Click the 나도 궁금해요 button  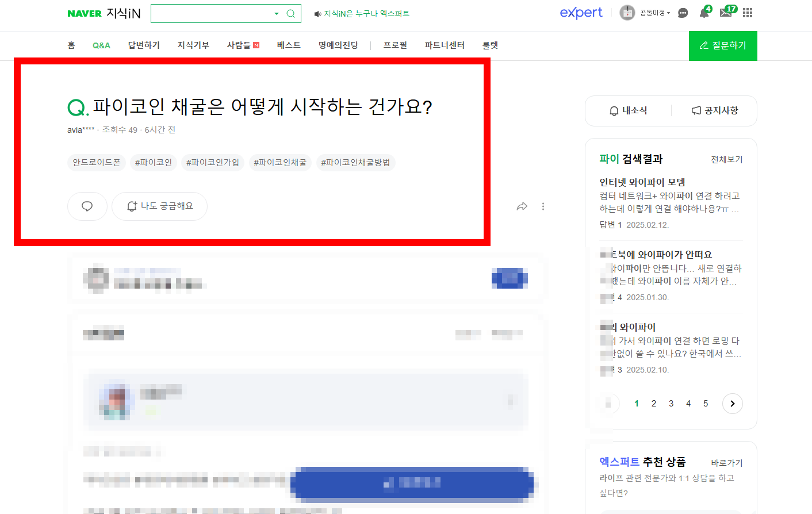coord(159,206)
